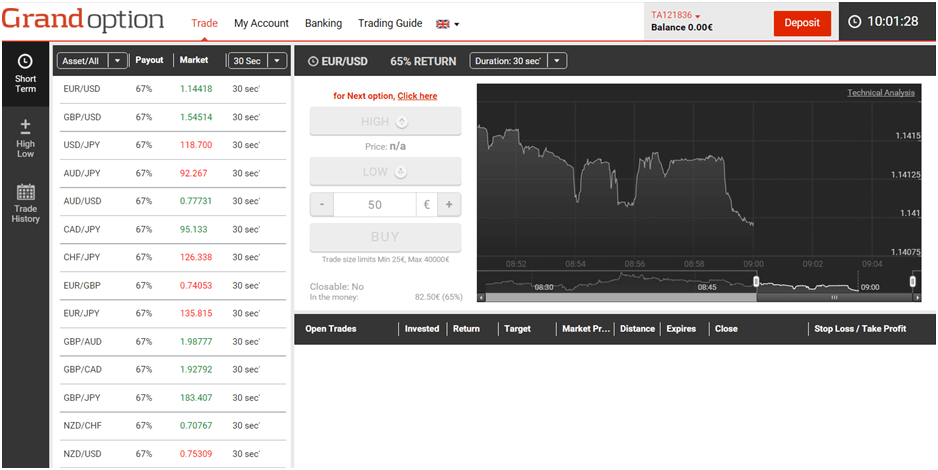
Task: Follow the 'Click here' next option link
Action: pos(417,96)
